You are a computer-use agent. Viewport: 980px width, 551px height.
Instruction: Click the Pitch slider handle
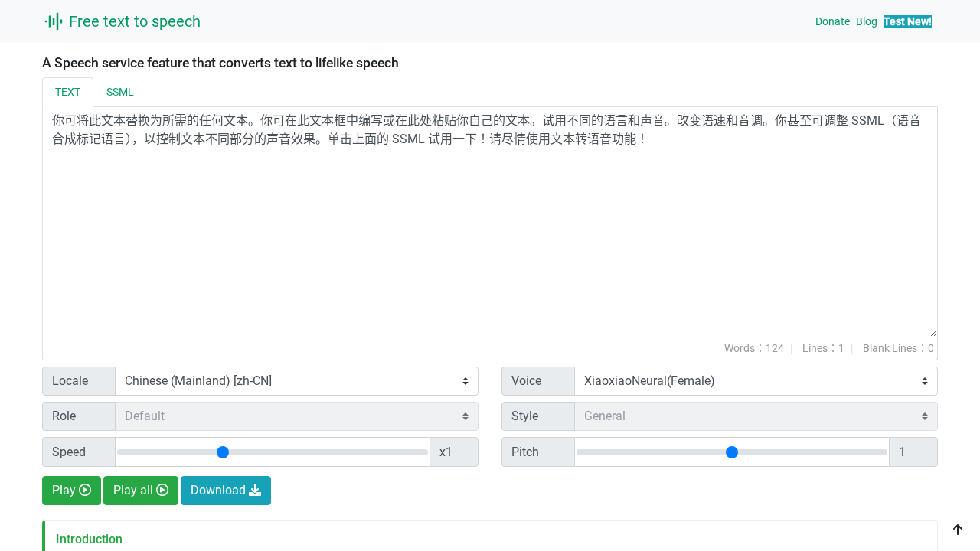(732, 452)
